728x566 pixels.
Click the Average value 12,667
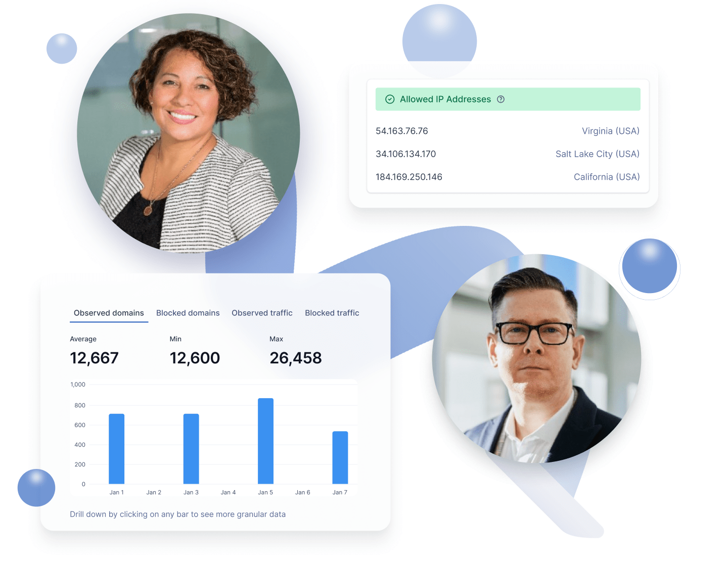(x=94, y=358)
